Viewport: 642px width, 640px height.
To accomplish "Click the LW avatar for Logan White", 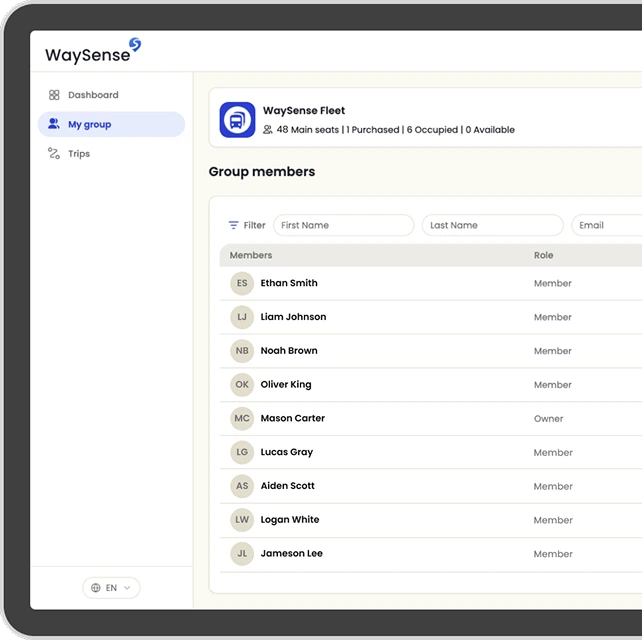I will 242,520.
